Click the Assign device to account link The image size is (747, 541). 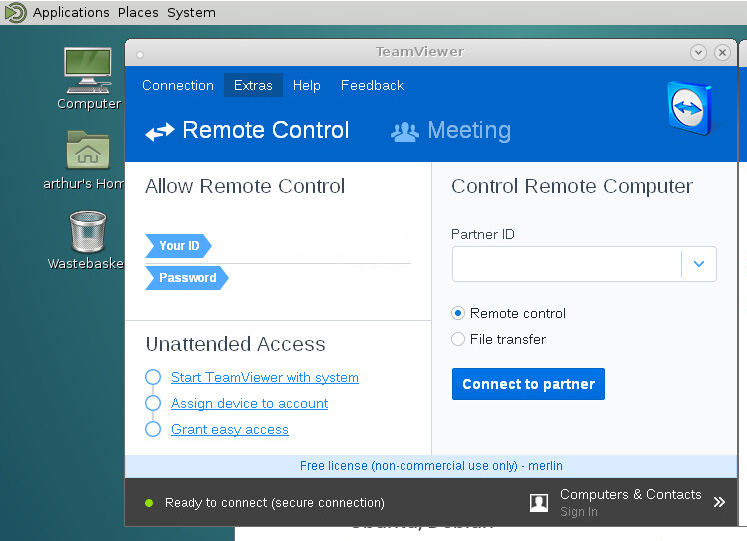tap(249, 403)
